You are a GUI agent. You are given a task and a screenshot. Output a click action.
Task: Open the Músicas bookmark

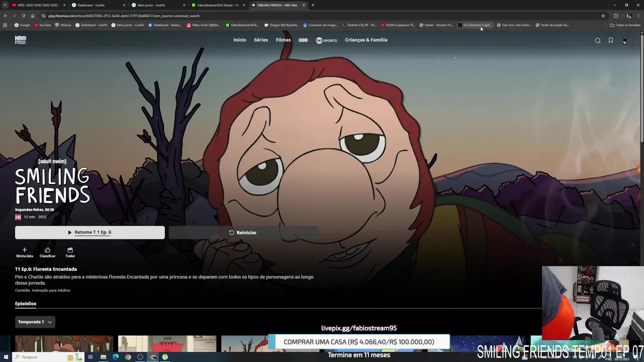[x=63, y=25]
